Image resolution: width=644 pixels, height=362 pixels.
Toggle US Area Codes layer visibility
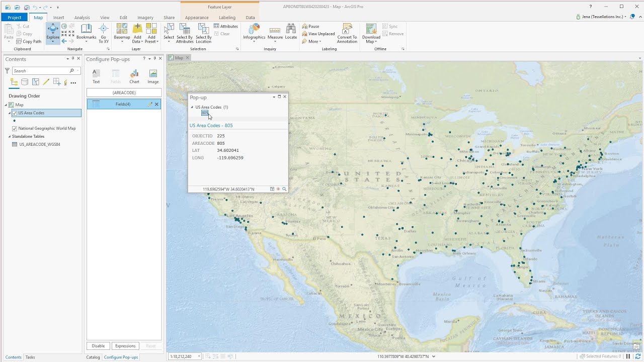tap(14, 113)
